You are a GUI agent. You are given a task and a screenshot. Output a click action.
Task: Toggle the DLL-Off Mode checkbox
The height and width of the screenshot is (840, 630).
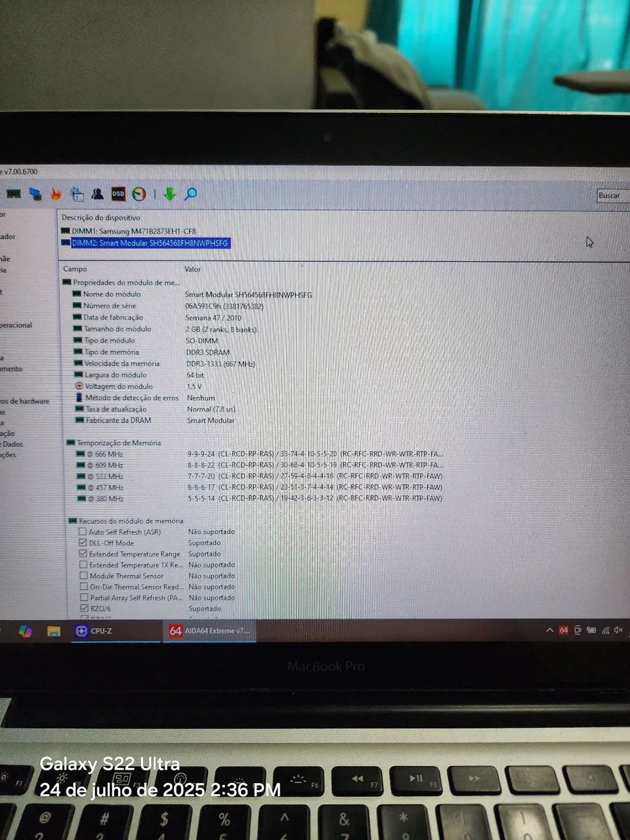83,543
